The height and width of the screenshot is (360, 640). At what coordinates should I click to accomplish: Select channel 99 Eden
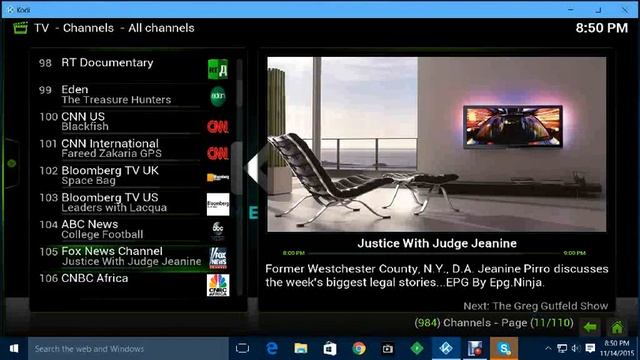click(x=133, y=95)
